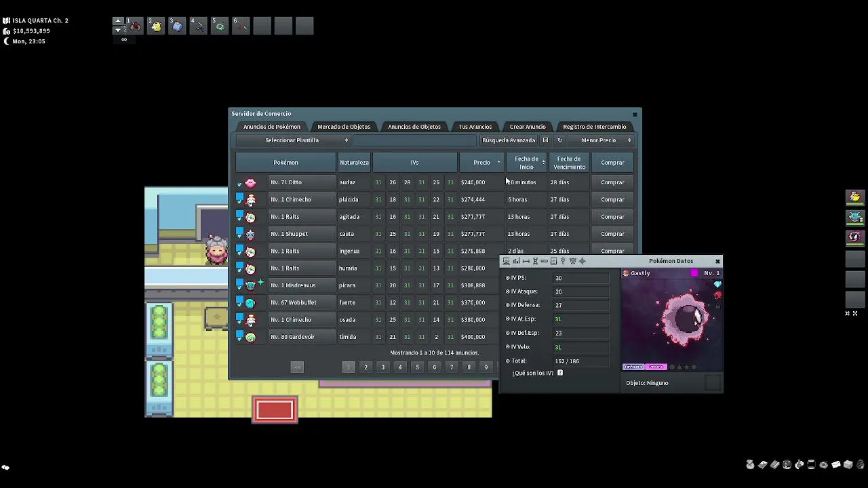Open the Crear Anuncio tab
868x488 pixels.
point(528,127)
